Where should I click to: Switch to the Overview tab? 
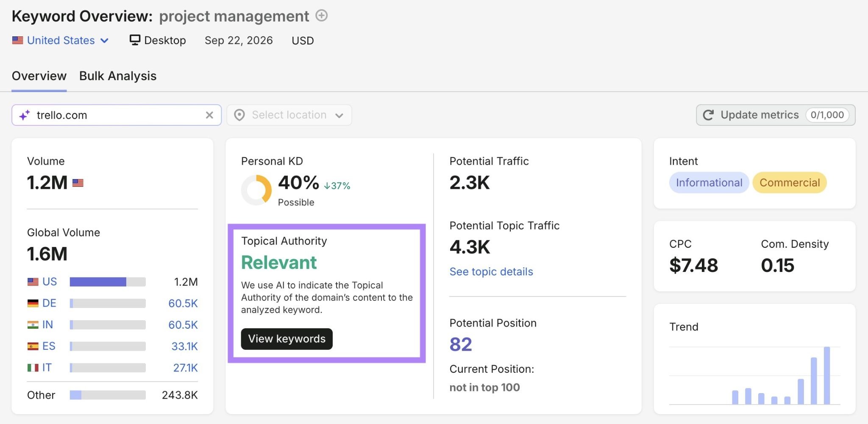pyautogui.click(x=39, y=76)
